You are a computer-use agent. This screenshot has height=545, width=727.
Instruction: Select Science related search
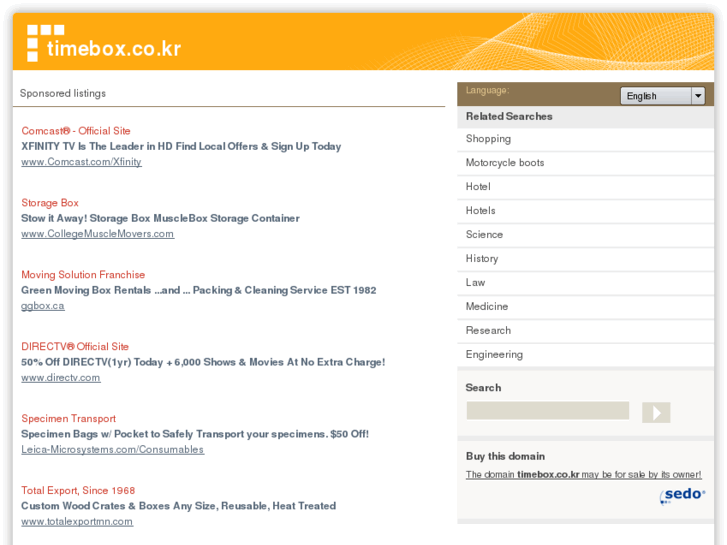click(585, 235)
